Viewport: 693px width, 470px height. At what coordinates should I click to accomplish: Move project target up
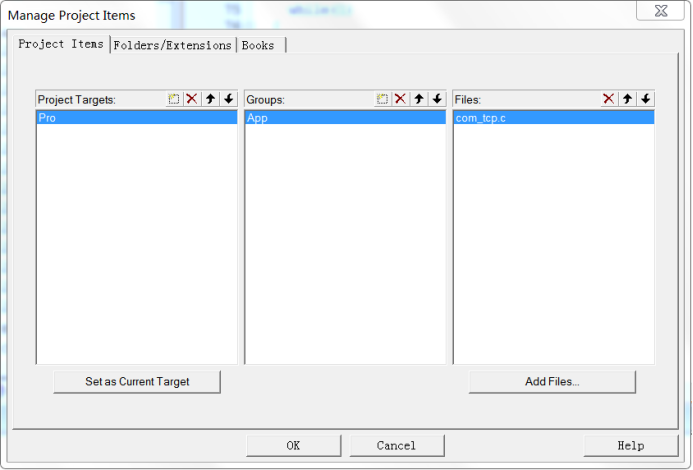pos(210,99)
